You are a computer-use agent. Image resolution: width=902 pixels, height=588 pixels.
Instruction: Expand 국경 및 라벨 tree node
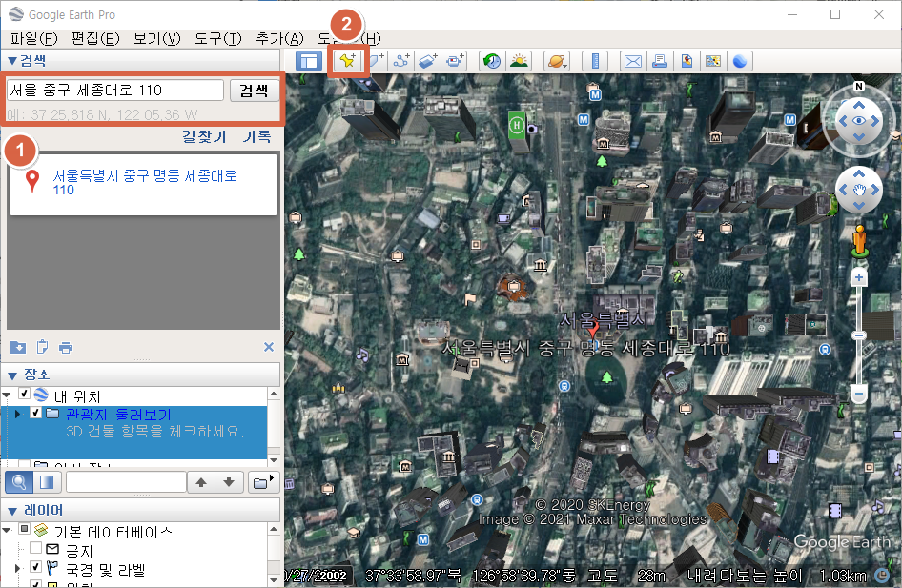point(18,568)
